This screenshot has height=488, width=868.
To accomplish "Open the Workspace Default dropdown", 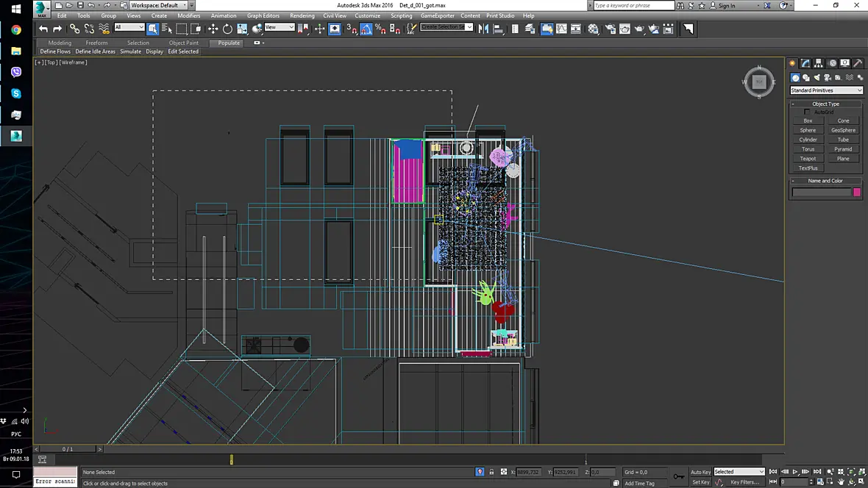I will pyautogui.click(x=157, y=5).
